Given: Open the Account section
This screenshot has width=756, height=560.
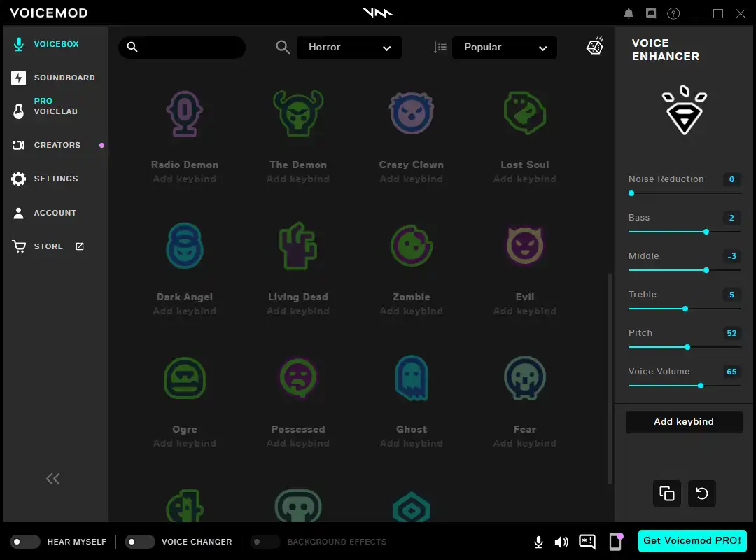Looking at the screenshot, I should tap(55, 213).
